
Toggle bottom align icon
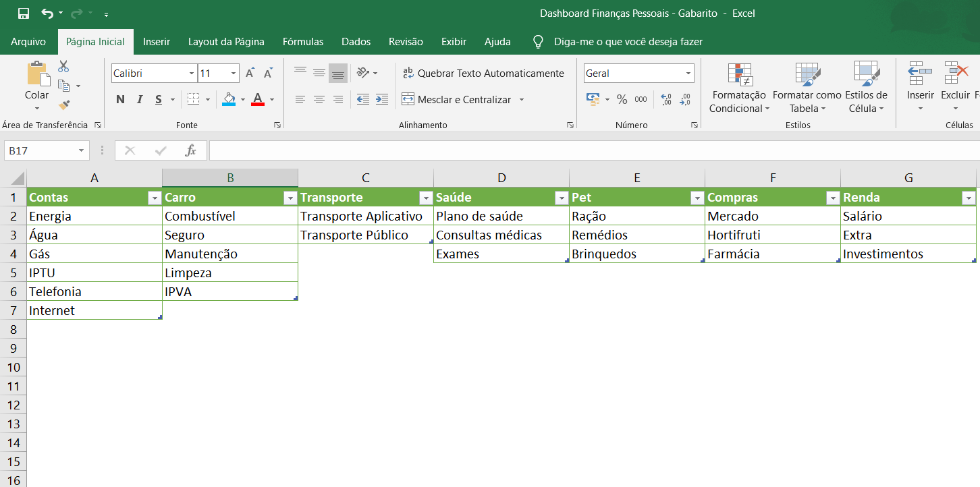click(x=338, y=73)
